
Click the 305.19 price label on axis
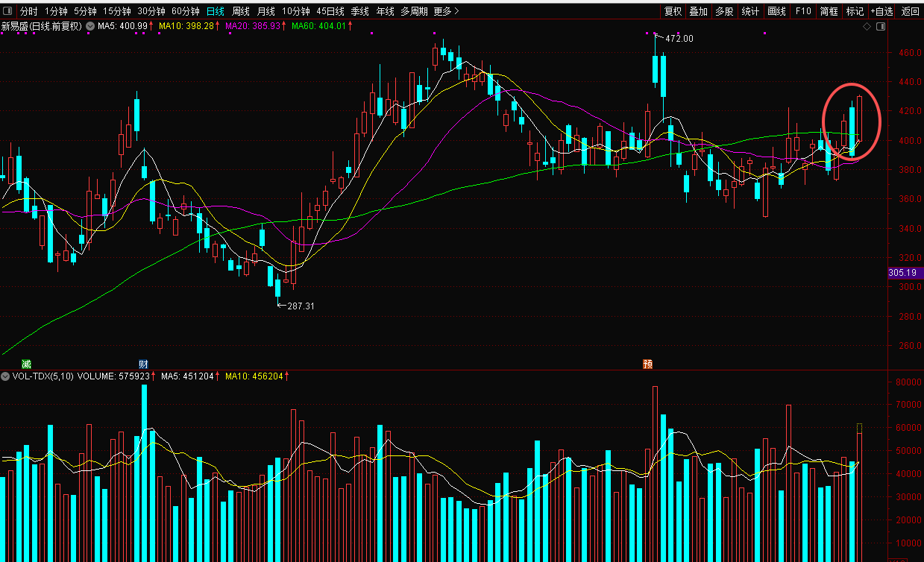[x=905, y=273]
